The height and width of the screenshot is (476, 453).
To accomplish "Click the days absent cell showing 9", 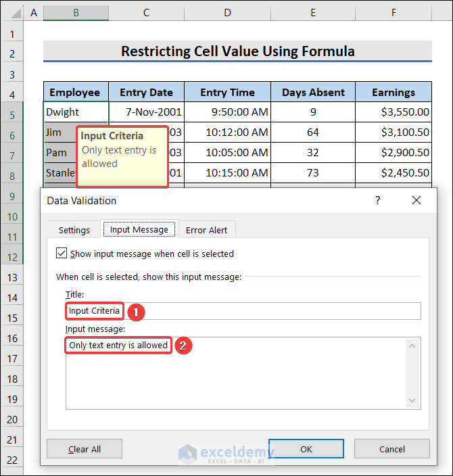I will [313, 112].
